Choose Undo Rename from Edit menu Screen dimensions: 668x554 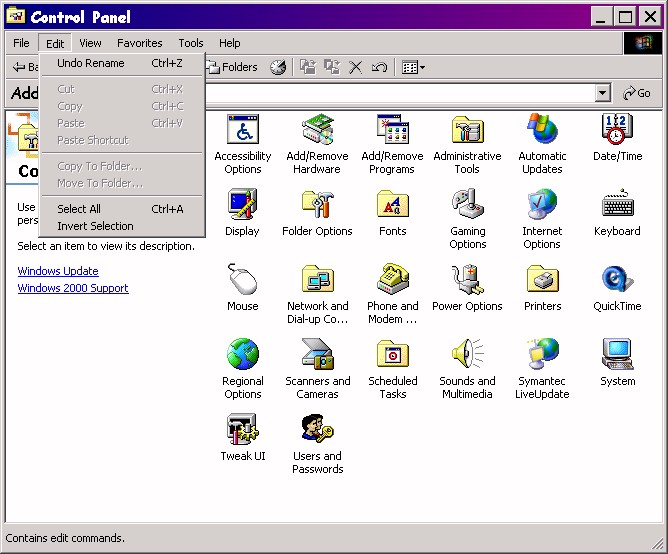[x=122, y=63]
